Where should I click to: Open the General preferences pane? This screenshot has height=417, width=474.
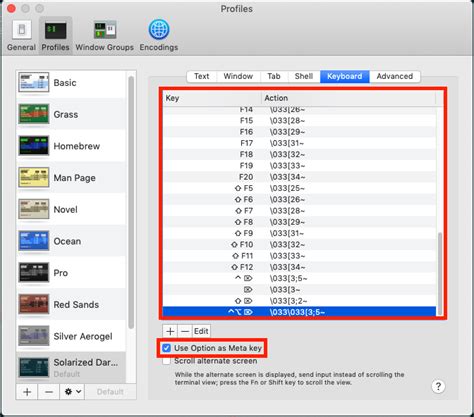coord(21,35)
